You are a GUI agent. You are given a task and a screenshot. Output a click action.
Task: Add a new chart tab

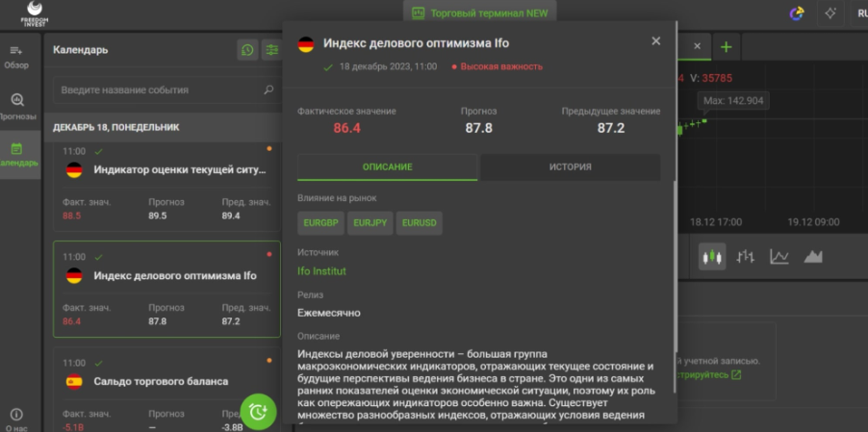pos(727,47)
